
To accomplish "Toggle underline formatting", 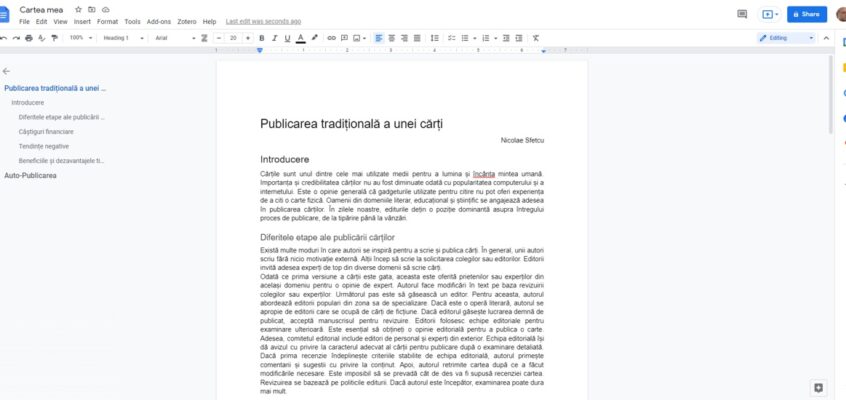I will (x=287, y=38).
